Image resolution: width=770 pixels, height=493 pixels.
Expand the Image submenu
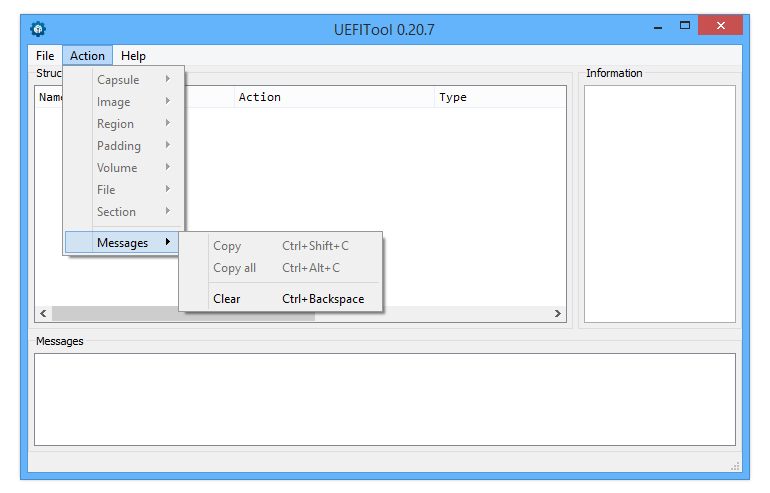click(x=124, y=101)
